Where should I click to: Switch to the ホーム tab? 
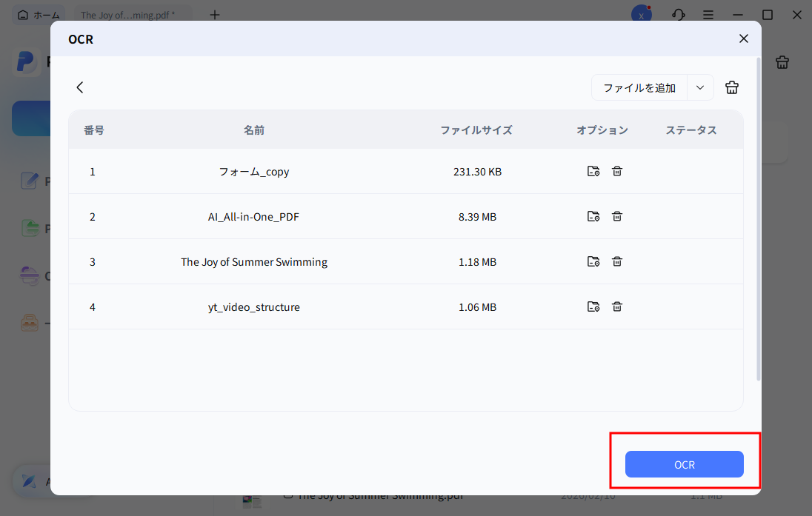(x=39, y=15)
